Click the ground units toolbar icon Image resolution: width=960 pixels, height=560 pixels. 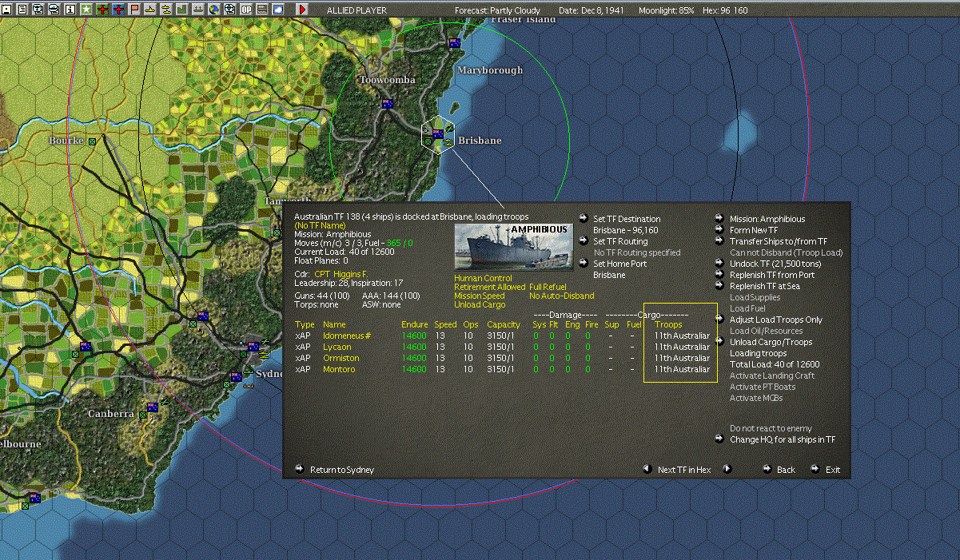click(x=198, y=10)
